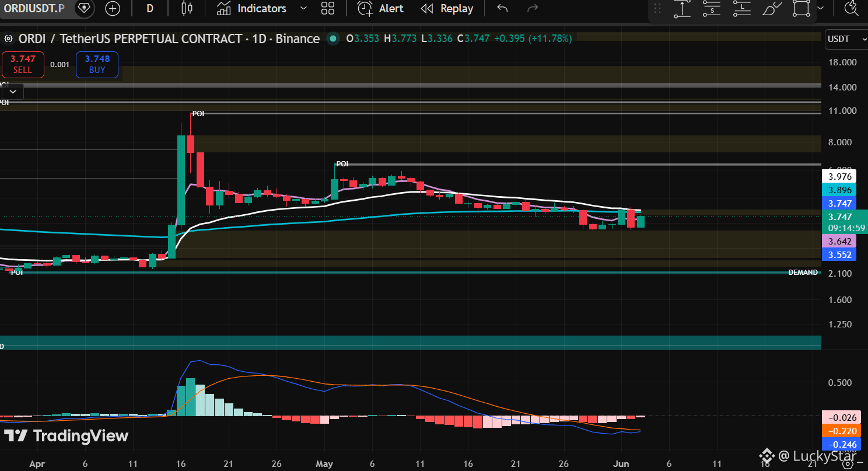Open indicator templates grid icon
868x471 pixels.
pos(328,8)
